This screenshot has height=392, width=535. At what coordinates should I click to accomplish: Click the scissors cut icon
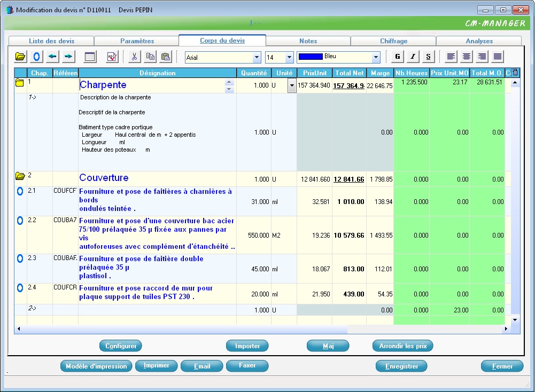[135, 57]
